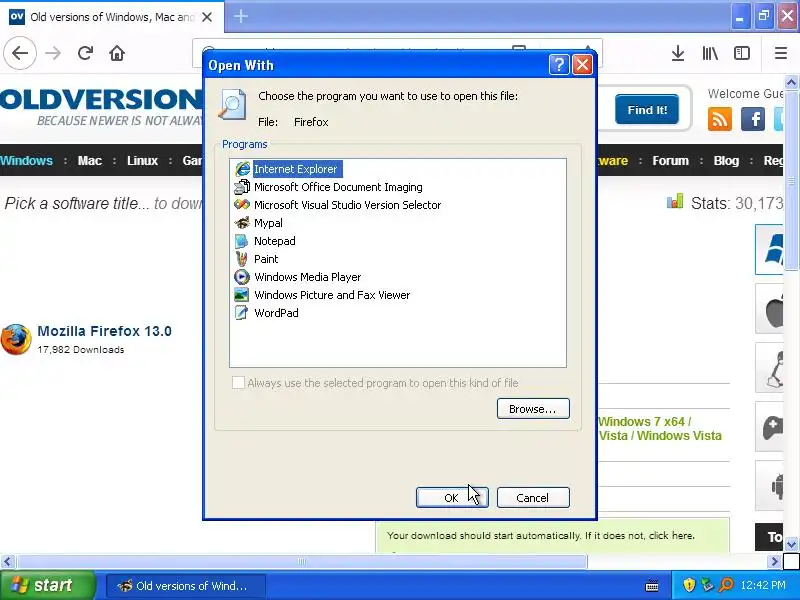This screenshot has height=600, width=800.
Task: Click the security shield tray icon
Action: tap(689, 585)
